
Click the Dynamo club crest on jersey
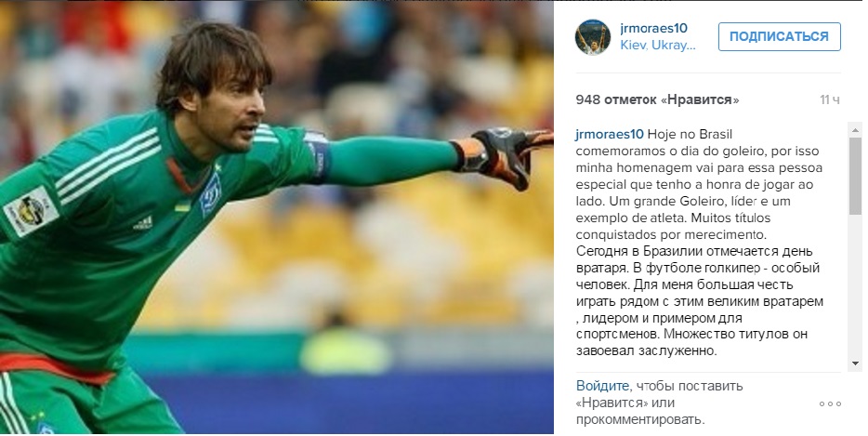(x=210, y=194)
